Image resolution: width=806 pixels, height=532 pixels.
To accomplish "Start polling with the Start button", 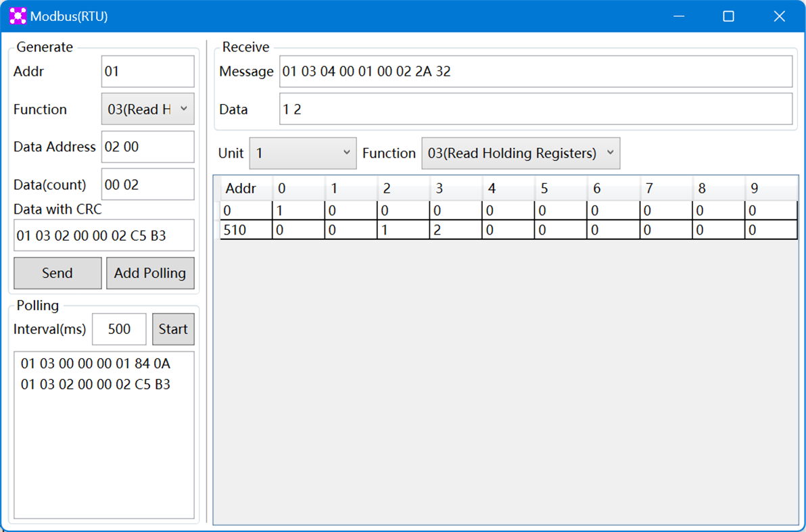I will pyautogui.click(x=173, y=329).
